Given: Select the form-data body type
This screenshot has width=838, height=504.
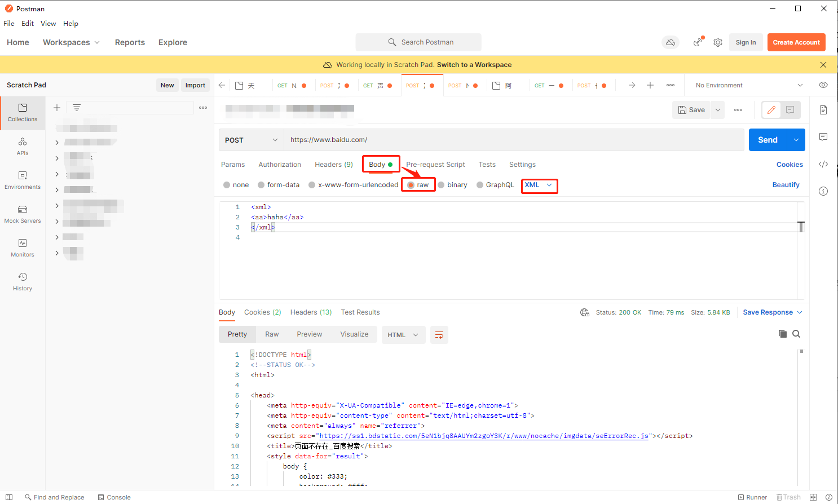Looking at the screenshot, I should tap(279, 185).
